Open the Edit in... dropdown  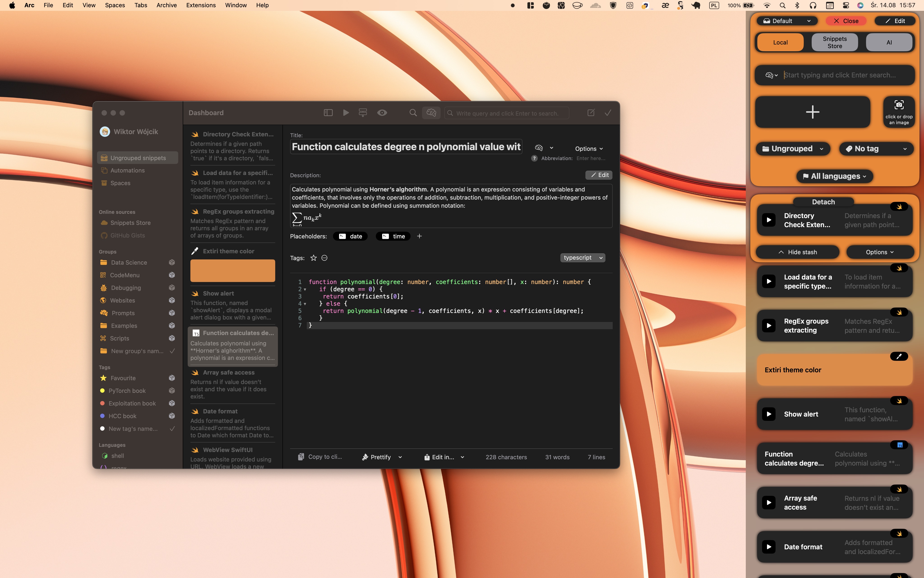pos(444,457)
